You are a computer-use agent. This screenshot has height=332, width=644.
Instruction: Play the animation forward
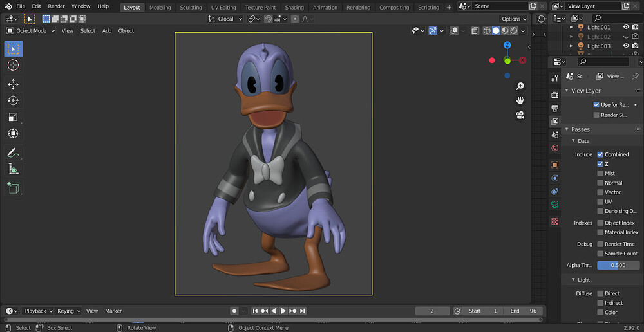point(283,311)
